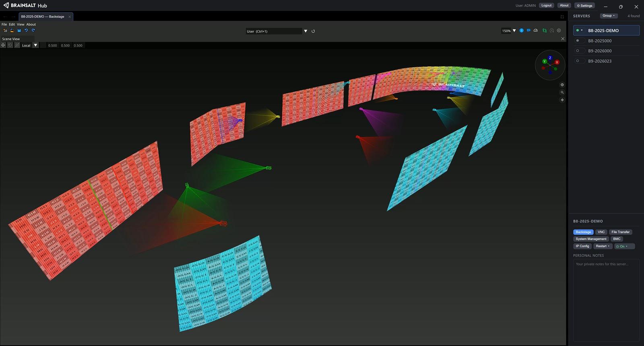Click the Brainsalt Hub logo
This screenshot has width=644, height=346.
pos(25,6)
